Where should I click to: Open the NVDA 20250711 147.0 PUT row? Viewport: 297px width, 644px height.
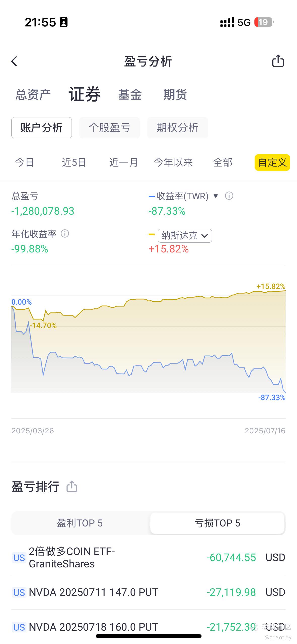pyautogui.click(x=148, y=592)
